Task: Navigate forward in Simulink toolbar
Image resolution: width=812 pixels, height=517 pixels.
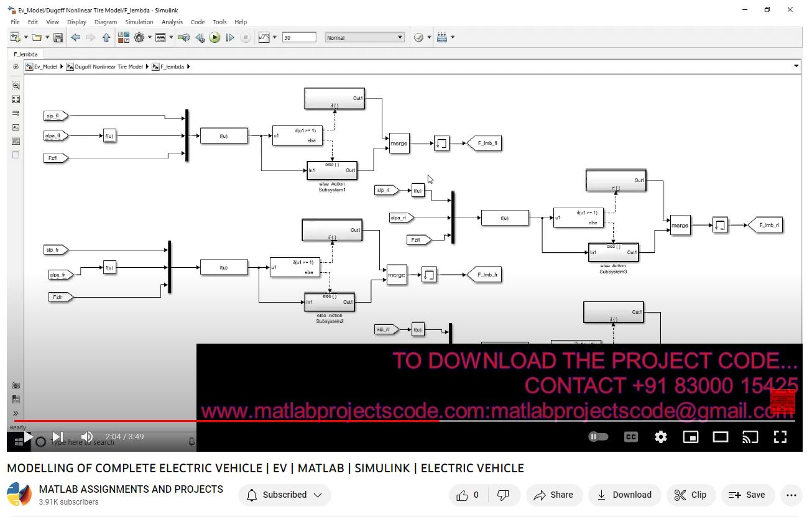Action: click(91, 38)
